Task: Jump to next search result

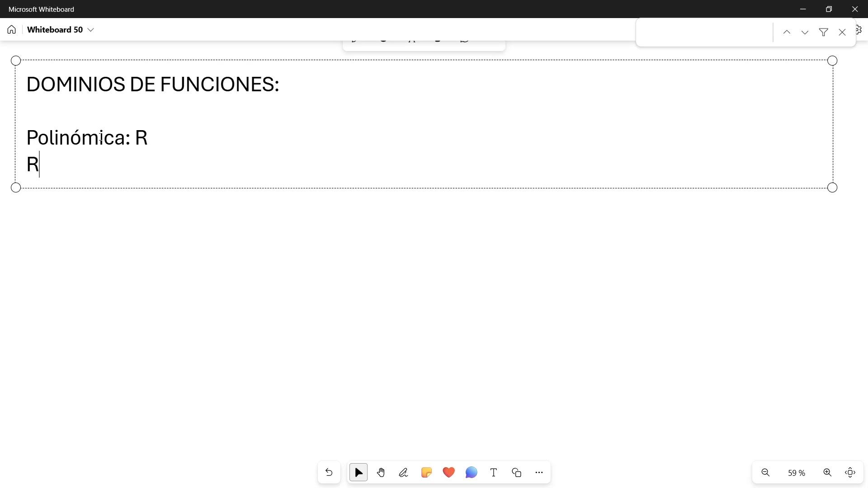Action: pos(805,32)
